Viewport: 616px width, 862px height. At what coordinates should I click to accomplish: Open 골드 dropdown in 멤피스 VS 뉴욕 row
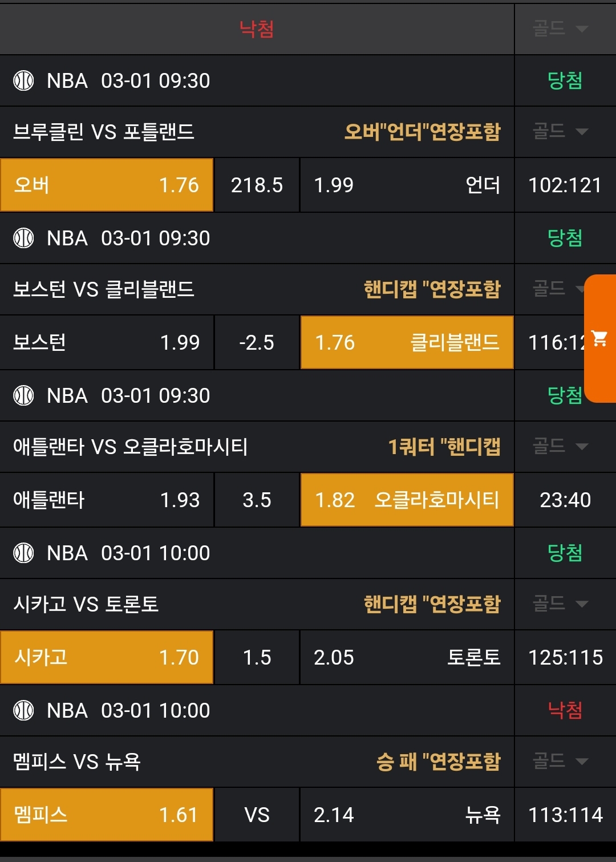[x=560, y=761]
